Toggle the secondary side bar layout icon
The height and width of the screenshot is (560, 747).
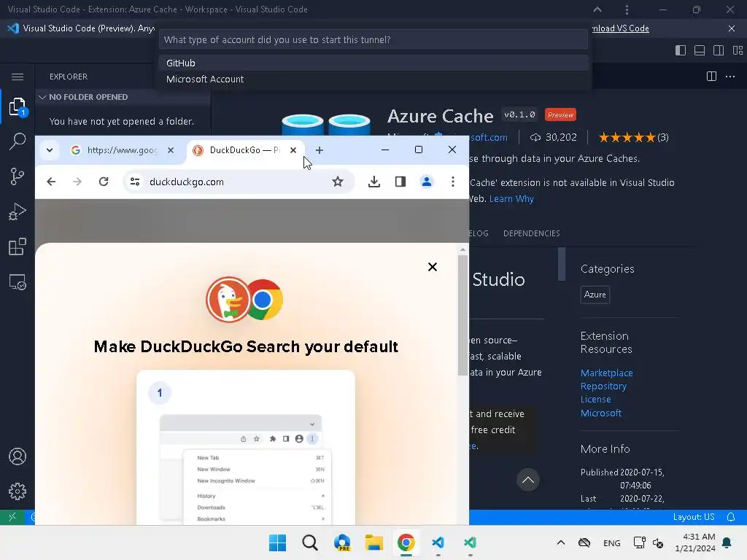pyautogui.click(x=719, y=50)
